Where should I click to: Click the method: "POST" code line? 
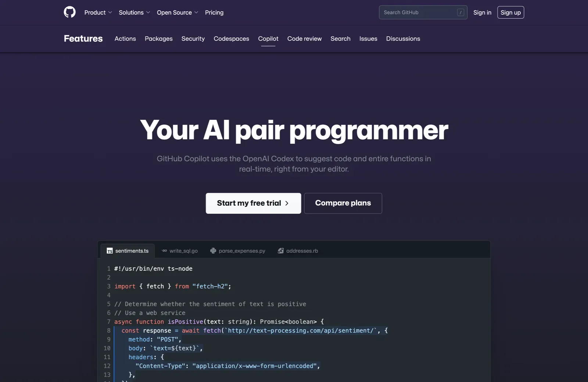(155, 339)
